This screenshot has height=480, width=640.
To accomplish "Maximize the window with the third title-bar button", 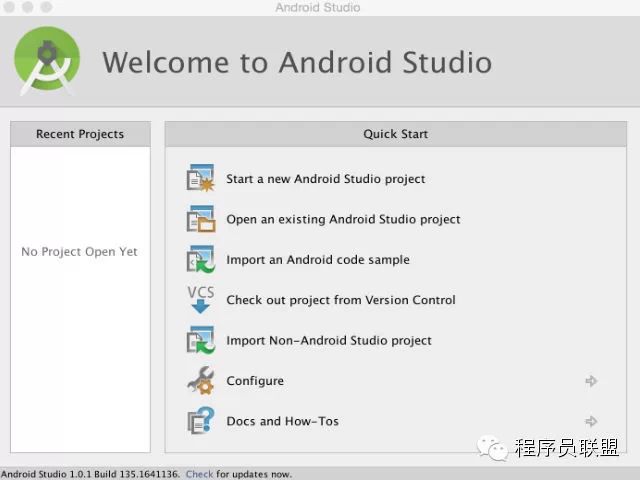I will point(47,7).
